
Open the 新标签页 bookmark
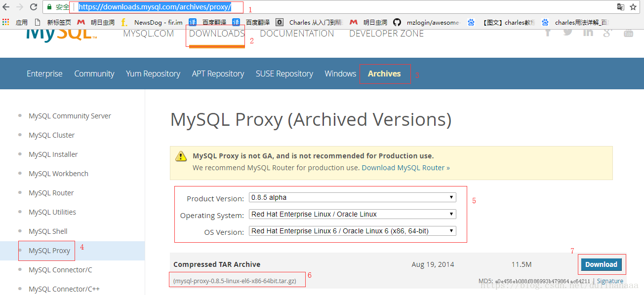pos(53,22)
